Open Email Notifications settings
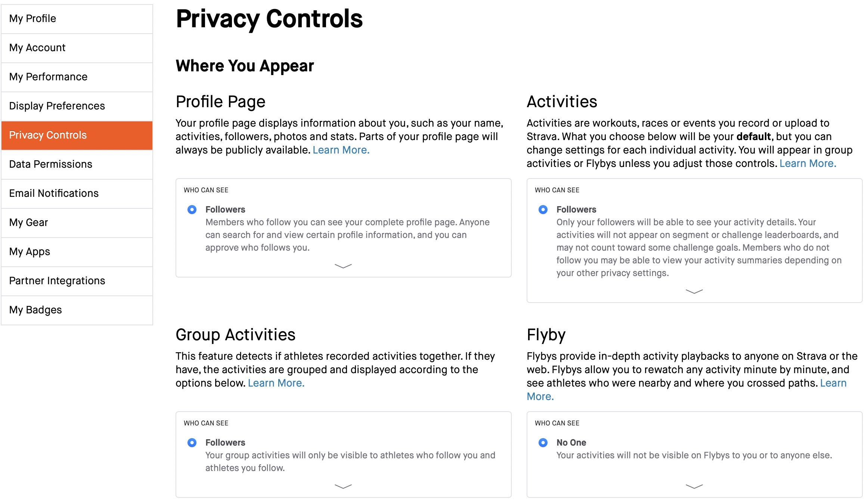The height and width of the screenshot is (502, 868). 77,194
